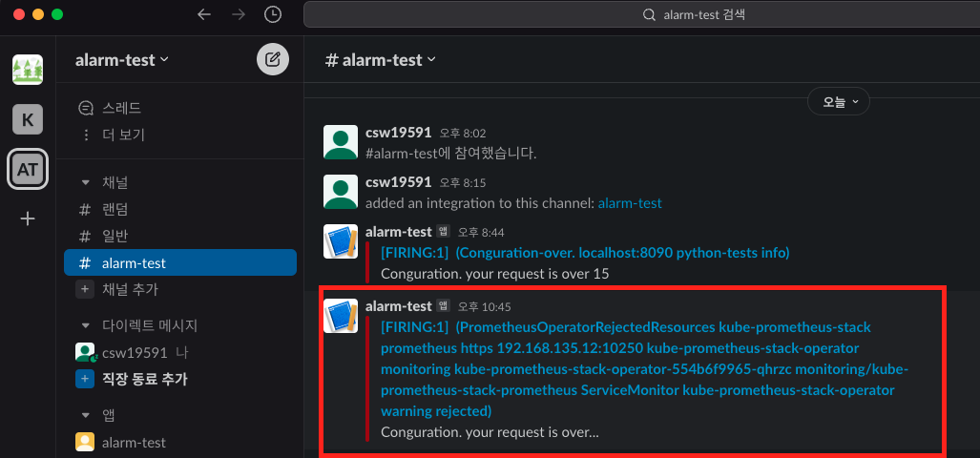Click plus icon next to 직장 동료 추가
980x458 pixels.
[85, 379]
